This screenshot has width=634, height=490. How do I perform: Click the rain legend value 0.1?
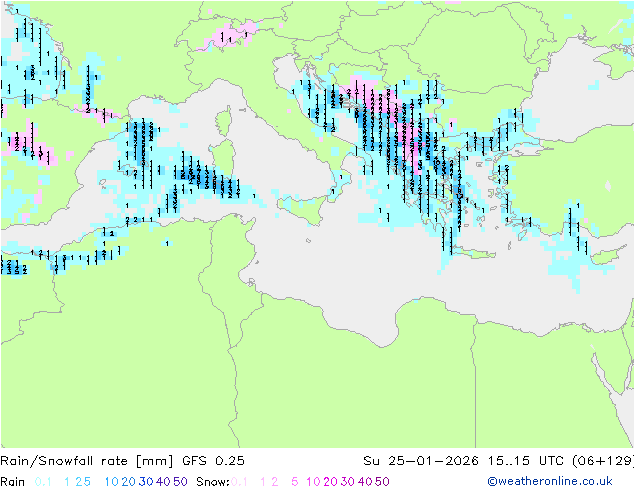point(43,482)
